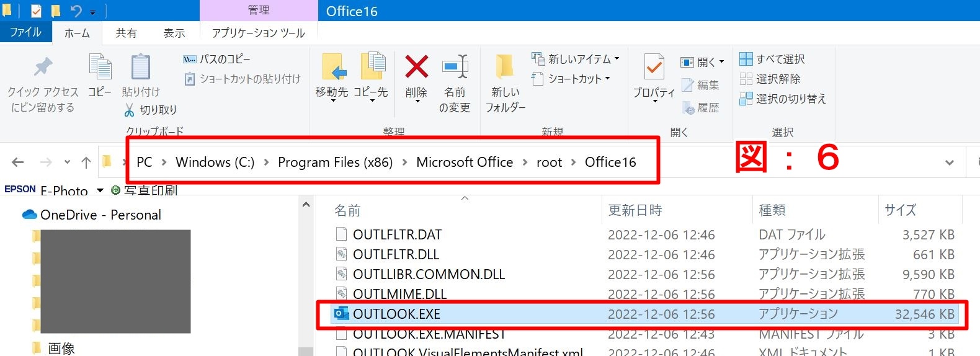Sort by 種類 (Type) column header
Image resolution: width=980 pixels, height=356 pixels.
[x=815, y=210]
